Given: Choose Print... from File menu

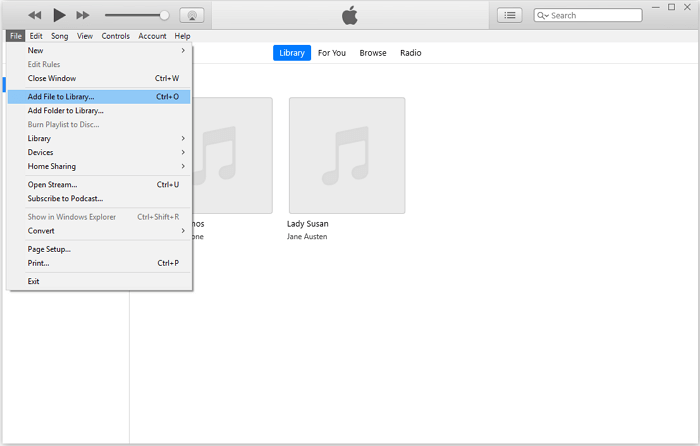Looking at the screenshot, I should click(99, 263).
